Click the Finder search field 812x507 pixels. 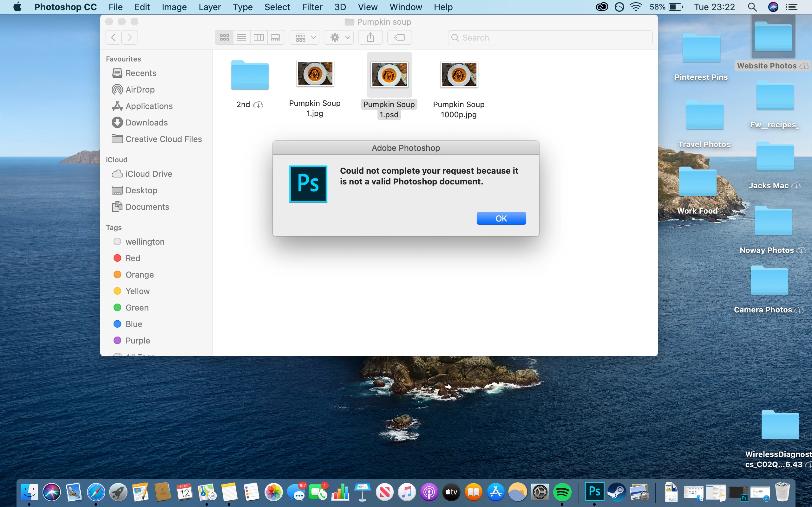coord(550,38)
